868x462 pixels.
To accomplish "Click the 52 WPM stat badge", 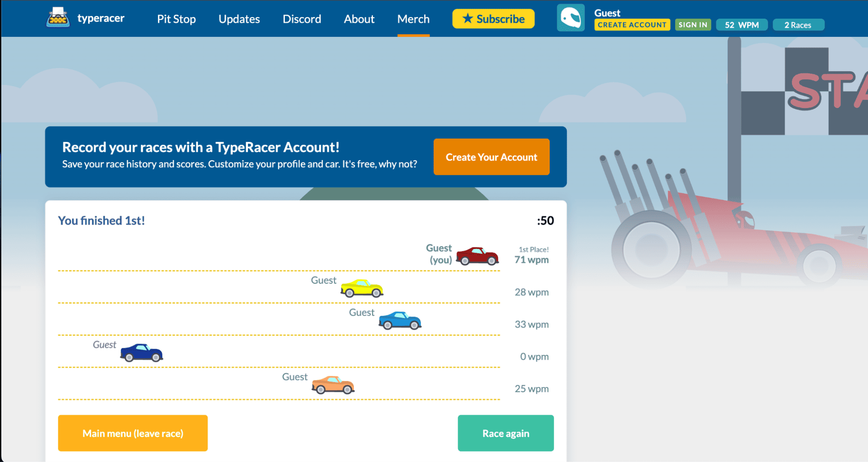I will click(x=742, y=25).
